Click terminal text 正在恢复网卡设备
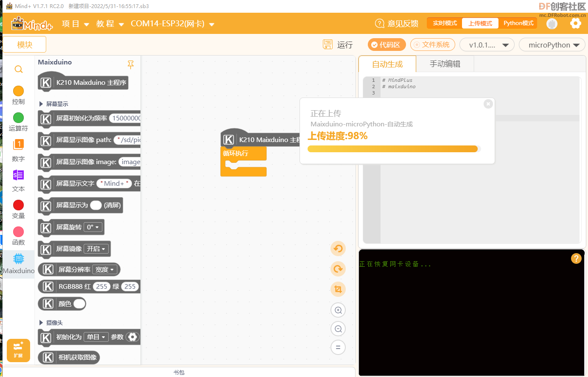 coord(395,264)
